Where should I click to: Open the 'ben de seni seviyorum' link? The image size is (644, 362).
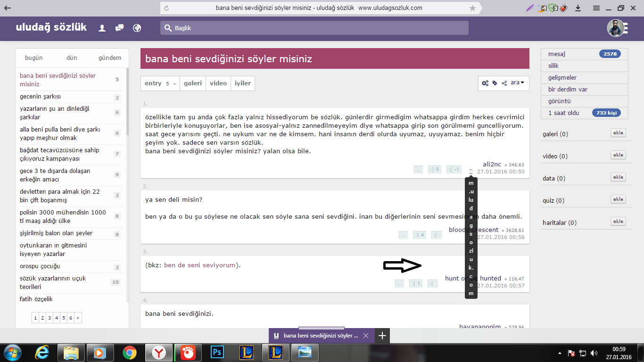(200, 265)
